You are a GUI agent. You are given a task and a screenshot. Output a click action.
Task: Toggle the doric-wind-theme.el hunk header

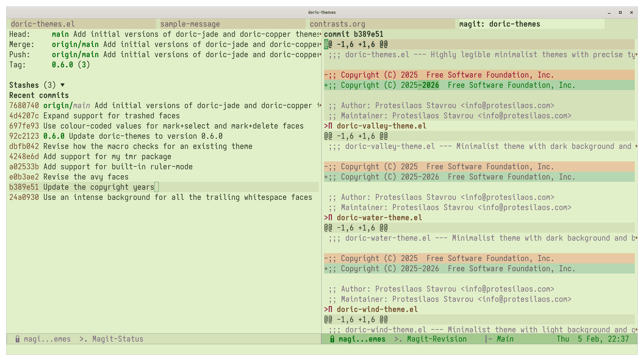[x=356, y=320]
